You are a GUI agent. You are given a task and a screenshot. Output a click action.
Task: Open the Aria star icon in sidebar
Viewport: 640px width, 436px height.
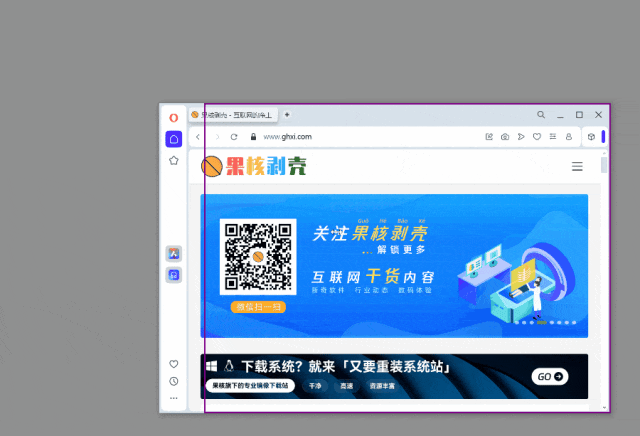(x=173, y=160)
